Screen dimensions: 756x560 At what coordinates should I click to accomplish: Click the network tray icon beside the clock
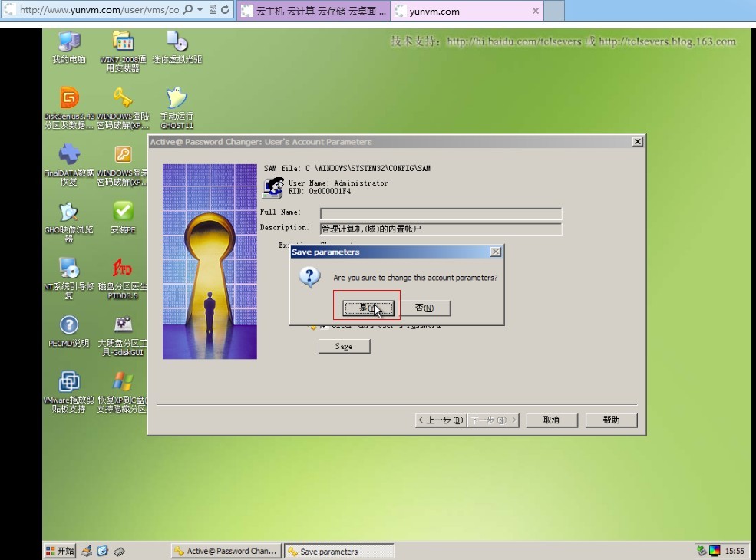(x=702, y=551)
